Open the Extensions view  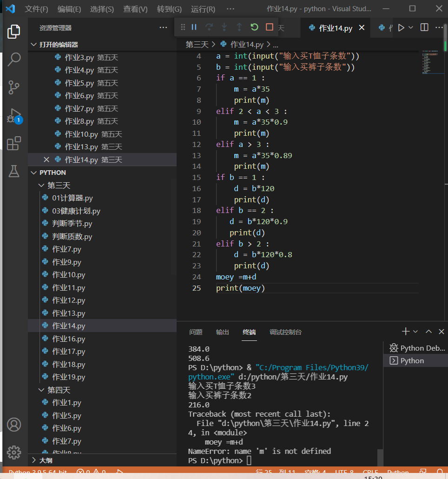14,143
